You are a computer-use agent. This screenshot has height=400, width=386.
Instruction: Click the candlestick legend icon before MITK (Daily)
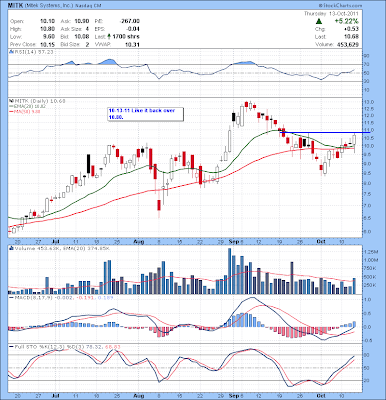pos(11,100)
